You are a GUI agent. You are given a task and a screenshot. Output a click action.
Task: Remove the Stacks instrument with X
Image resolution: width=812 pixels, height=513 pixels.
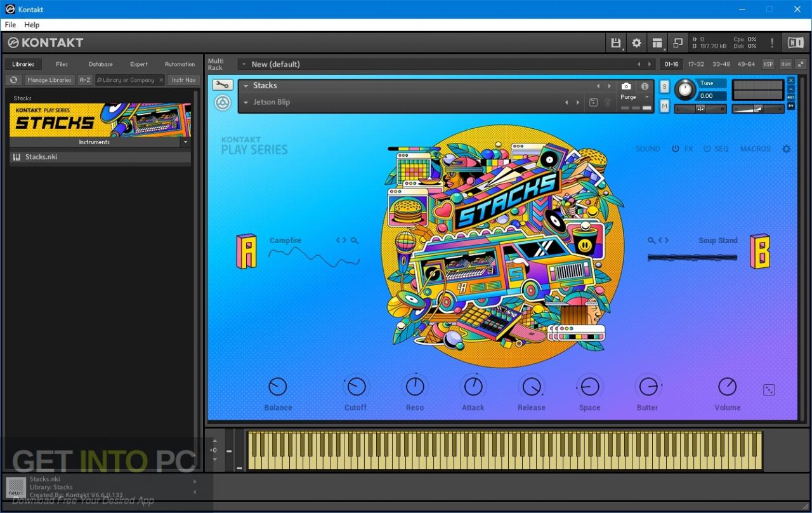pos(790,81)
